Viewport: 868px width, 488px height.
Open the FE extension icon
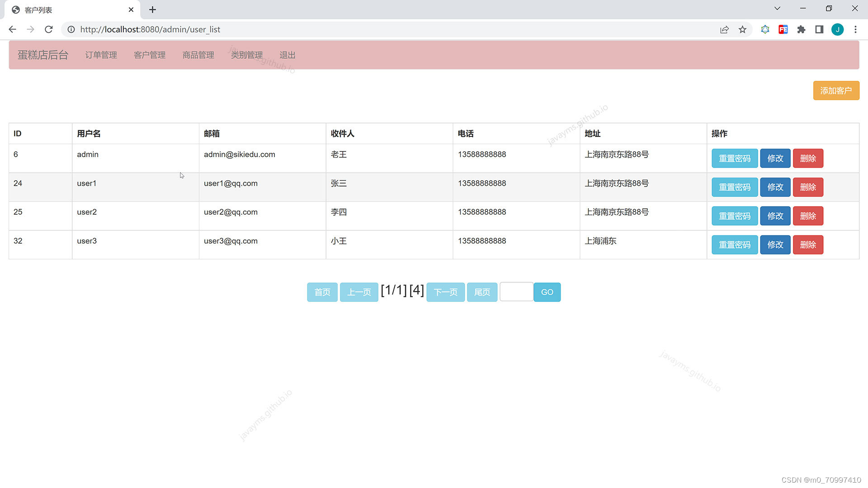[783, 29]
